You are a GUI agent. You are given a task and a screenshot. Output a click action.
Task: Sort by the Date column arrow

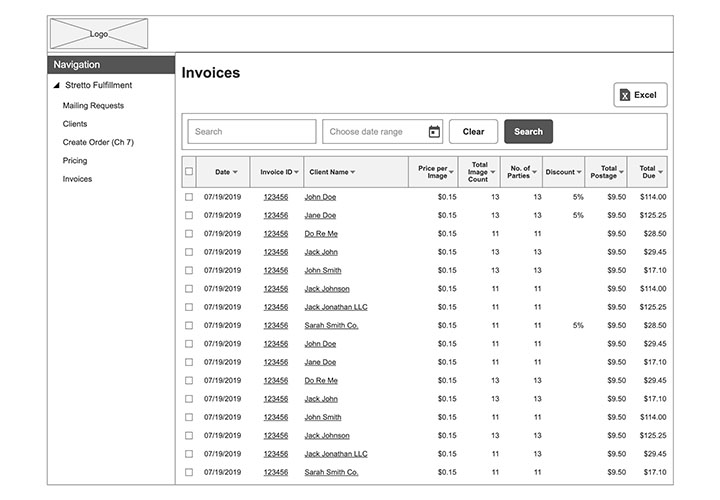[235, 172]
